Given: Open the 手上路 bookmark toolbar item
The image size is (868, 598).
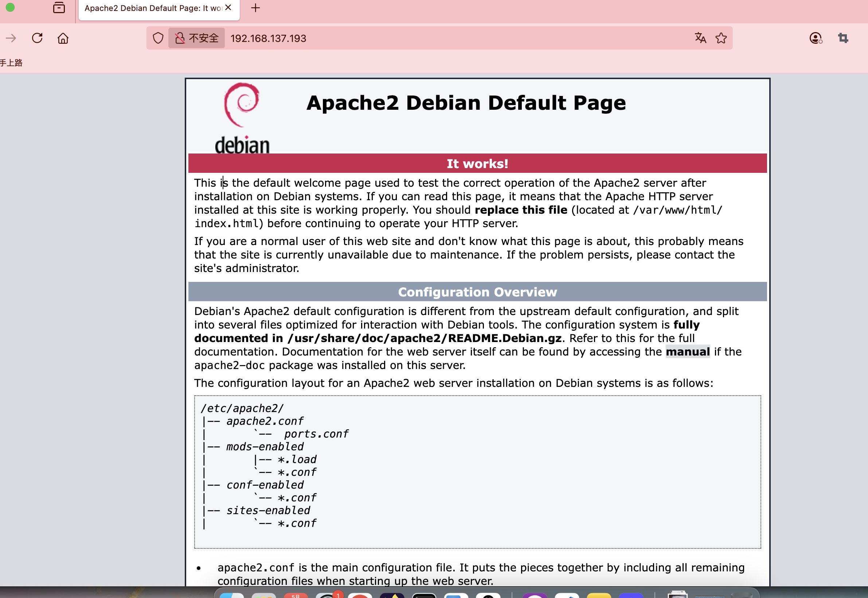Looking at the screenshot, I should coord(11,63).
